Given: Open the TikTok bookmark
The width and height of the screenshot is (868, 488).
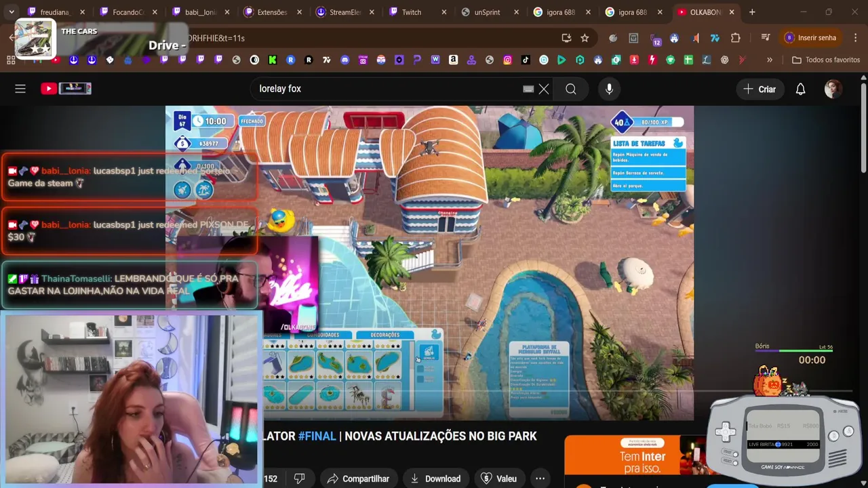Looking at the screenshot, I should (526, 60).
